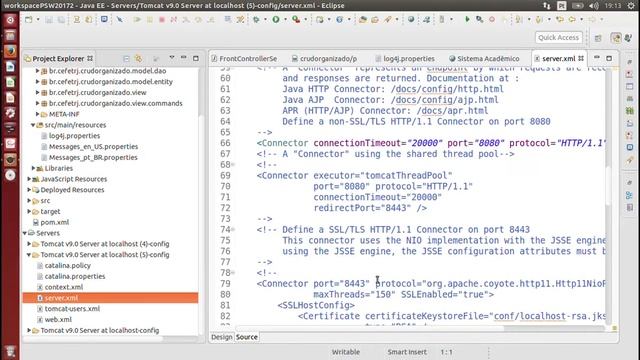
Task: Click the Suspend debug icon
Action: click(149, 19)
